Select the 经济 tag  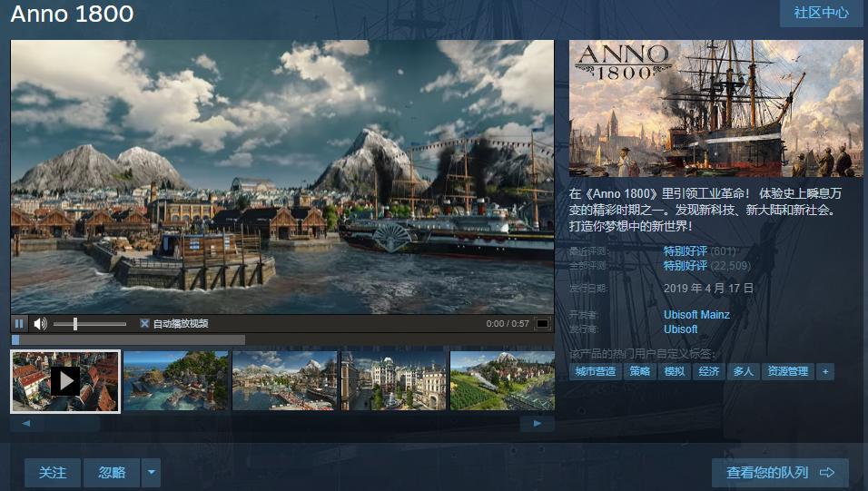[x=708, y=371]
